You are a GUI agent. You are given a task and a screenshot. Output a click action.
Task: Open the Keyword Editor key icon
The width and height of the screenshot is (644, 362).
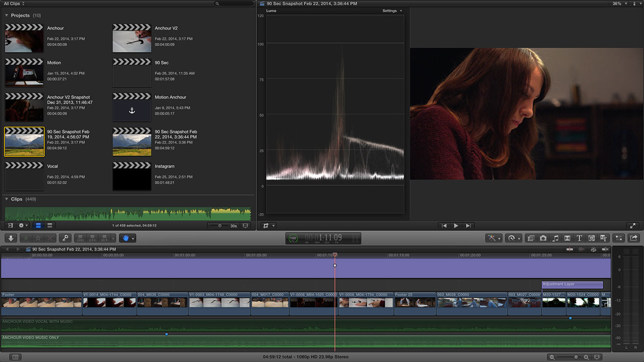click(x=64, y=238)
